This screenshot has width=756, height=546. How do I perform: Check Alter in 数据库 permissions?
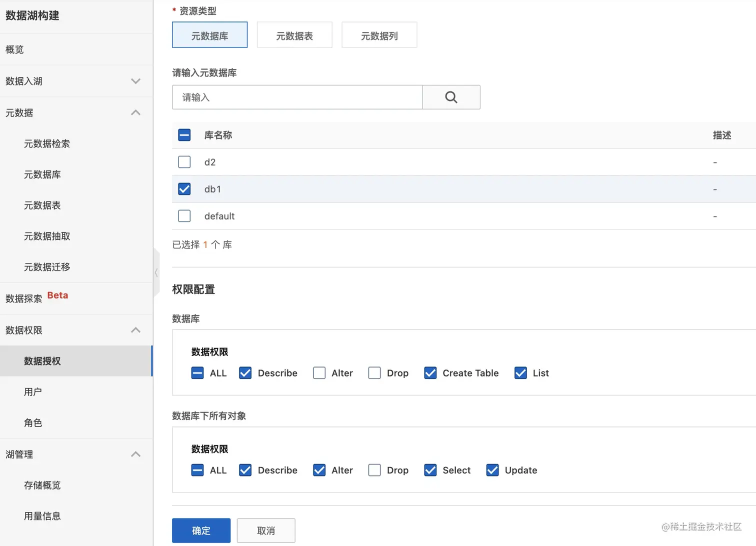319,373
